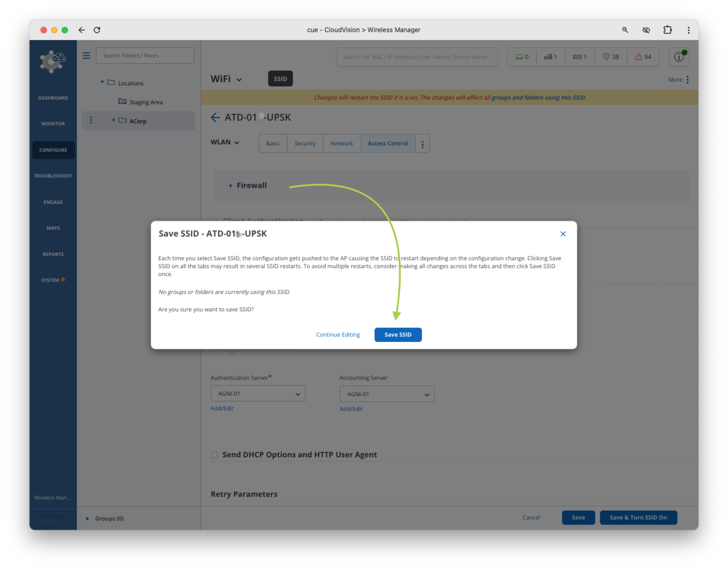This screenshot has height=569, width=728.
Task: Click the Search Folders / Floors field
Action: click(145, 55)
